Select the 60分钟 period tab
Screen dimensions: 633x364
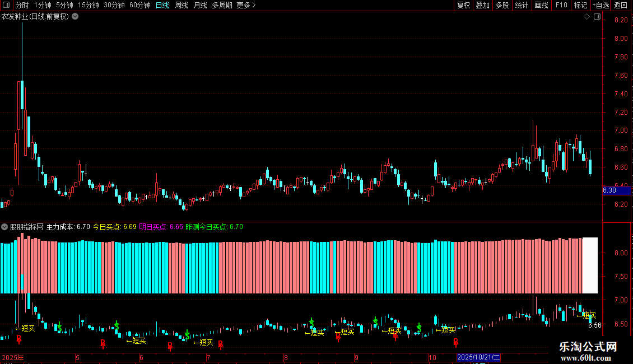pos(139,5)
